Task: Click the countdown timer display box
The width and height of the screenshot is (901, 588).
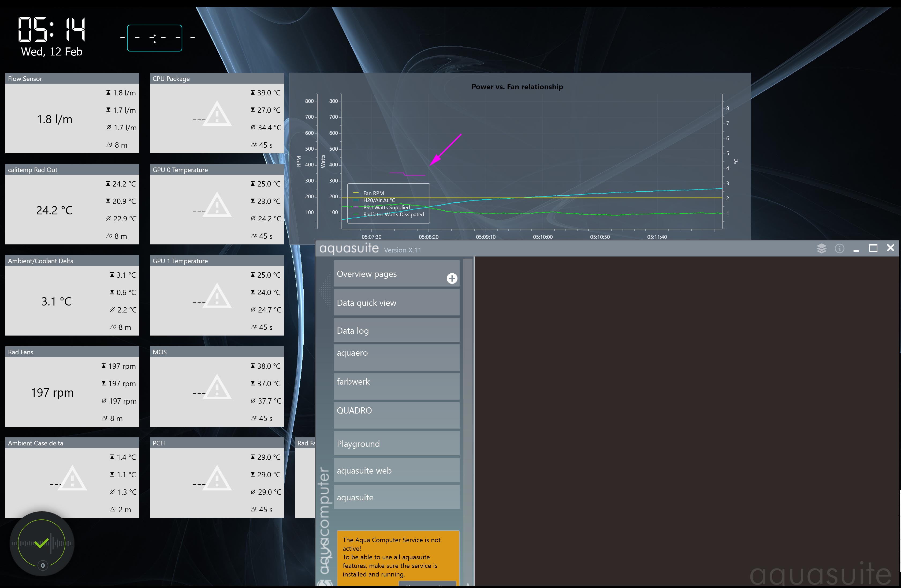Action: coord(154,38)
